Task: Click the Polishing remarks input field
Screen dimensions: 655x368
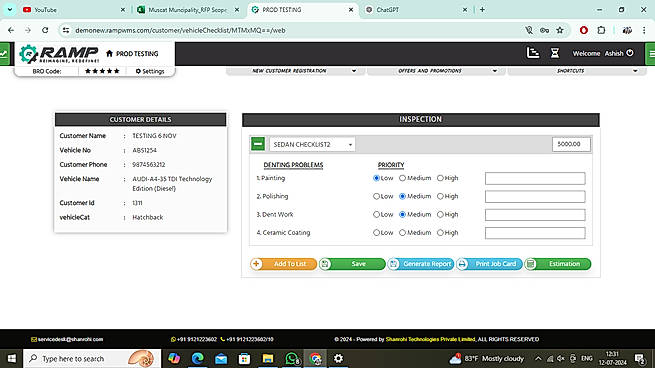Action: [535, 196]
